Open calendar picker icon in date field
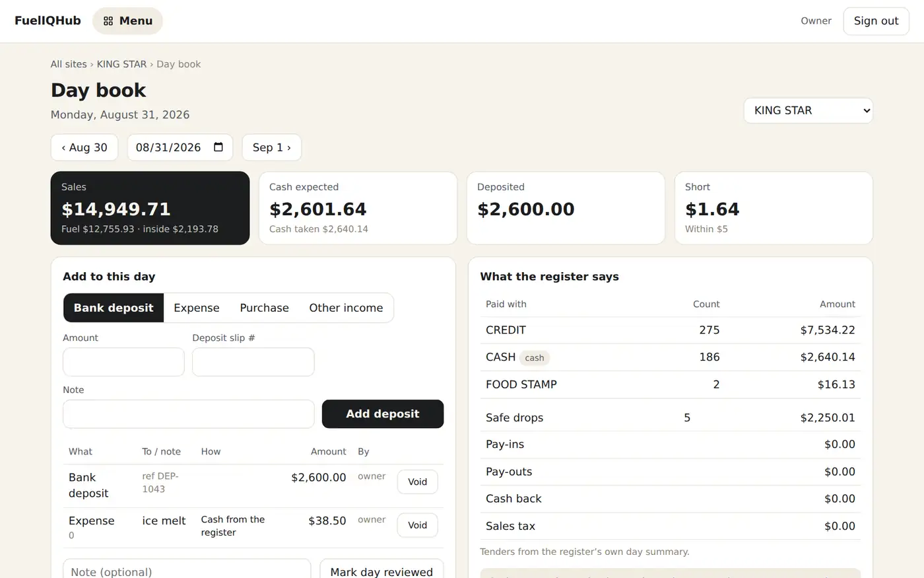This screenshot has height=578, width=924. [218, 147]
